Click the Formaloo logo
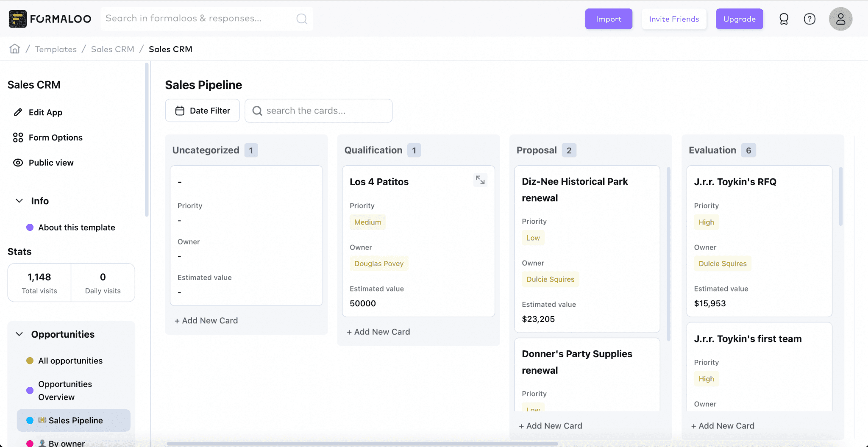The image size is (868, 447). [50, 19]
